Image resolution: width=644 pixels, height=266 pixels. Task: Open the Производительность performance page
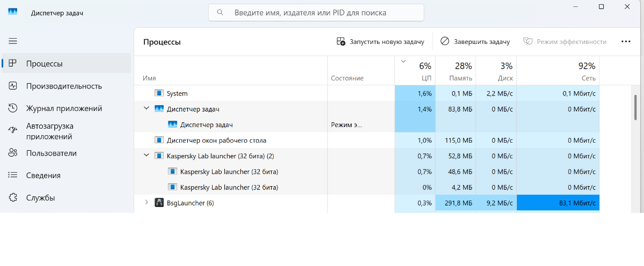tap(64, 86)
